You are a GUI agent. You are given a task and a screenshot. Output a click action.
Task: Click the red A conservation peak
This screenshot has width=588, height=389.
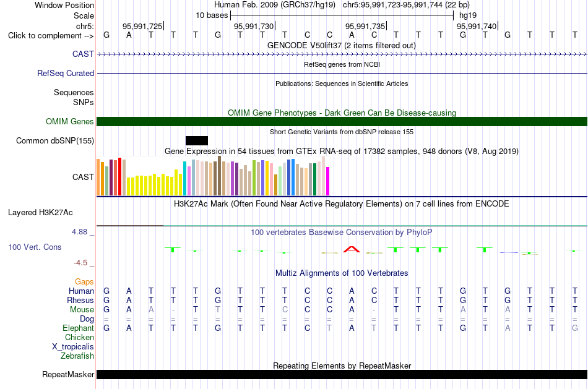point(352,249)
